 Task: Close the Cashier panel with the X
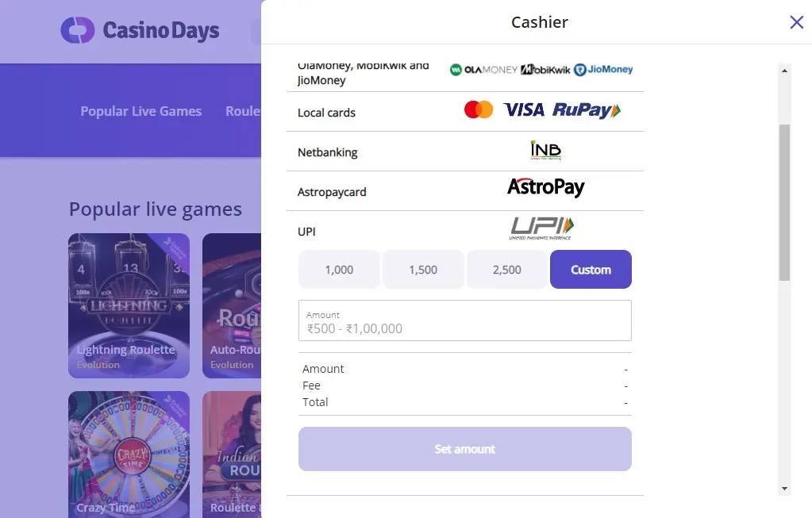(796, 22)
